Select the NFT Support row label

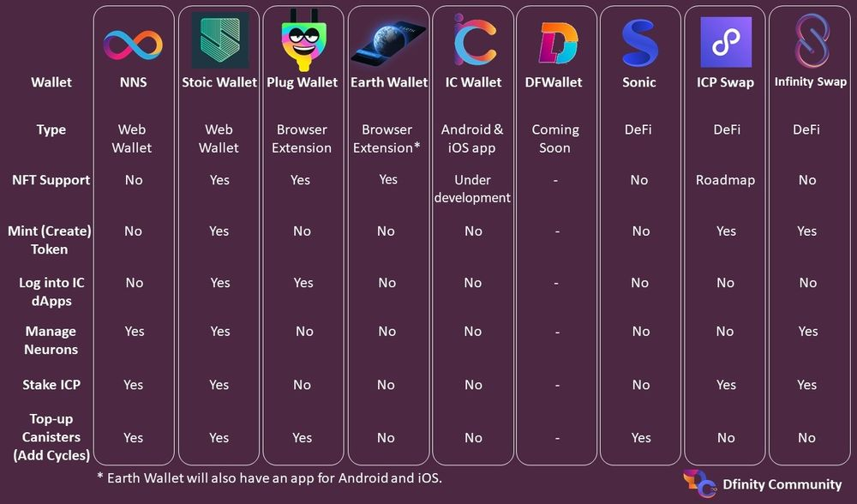(51, 180)
